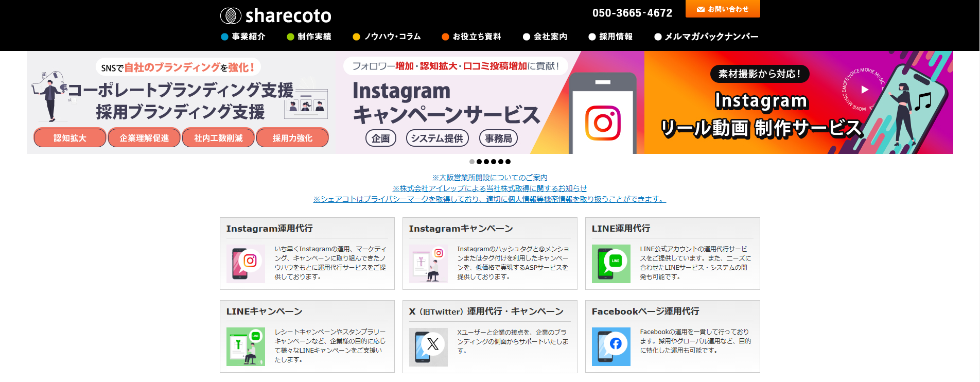Open the 会社案内 menu
980x382 pixels.
[x=545, y=37]
